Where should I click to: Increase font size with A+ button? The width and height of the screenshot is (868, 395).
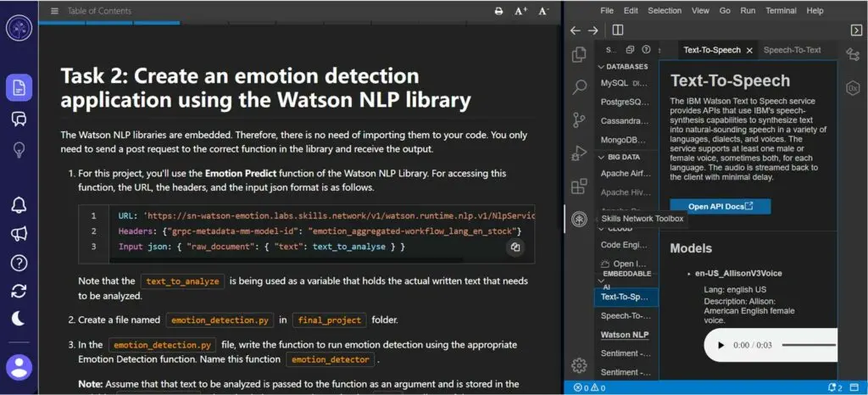520,11
